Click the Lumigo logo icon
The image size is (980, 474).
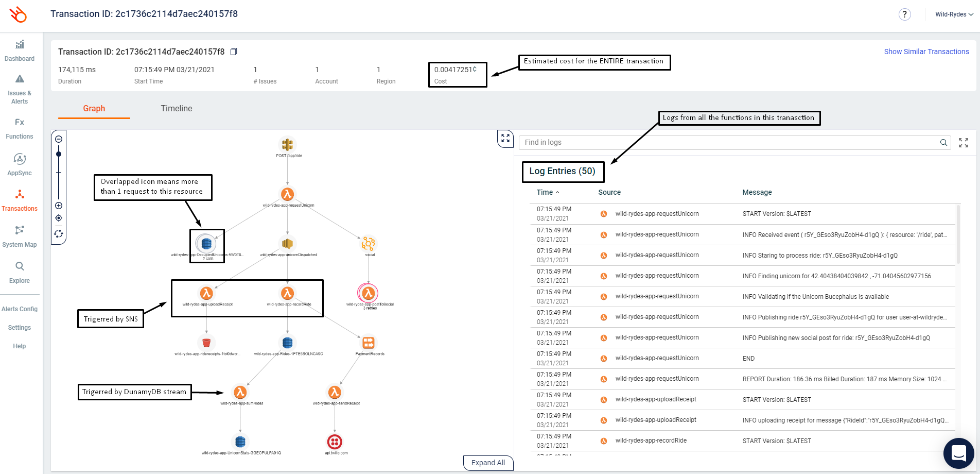click(x=19, y=14)
